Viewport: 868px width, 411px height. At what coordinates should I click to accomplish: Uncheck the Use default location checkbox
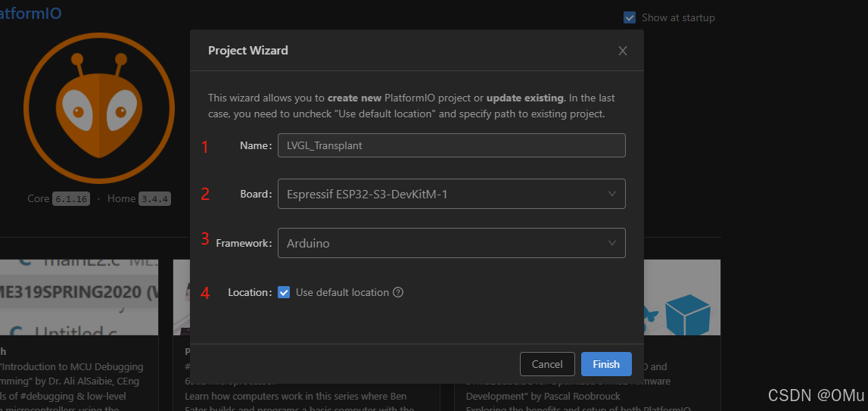[284, 292]
